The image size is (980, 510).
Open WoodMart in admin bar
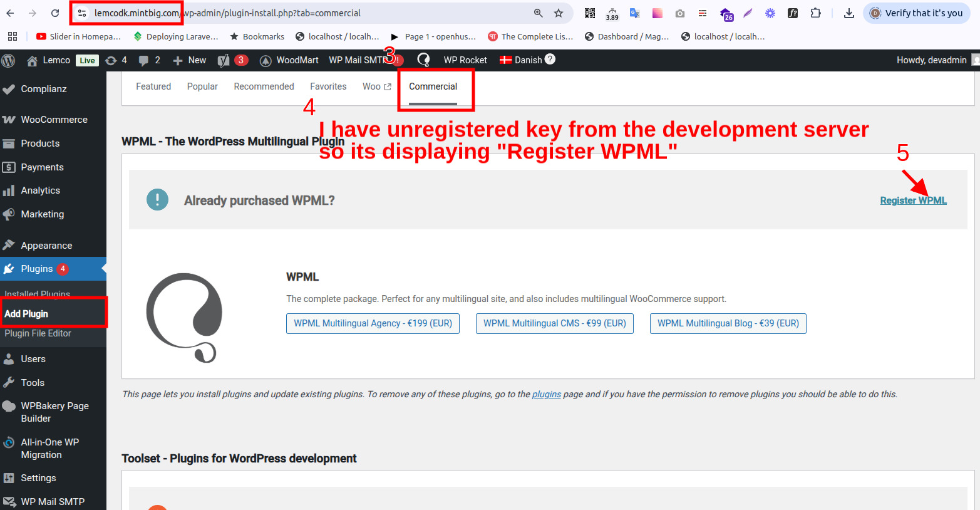[x=289, y=60]
